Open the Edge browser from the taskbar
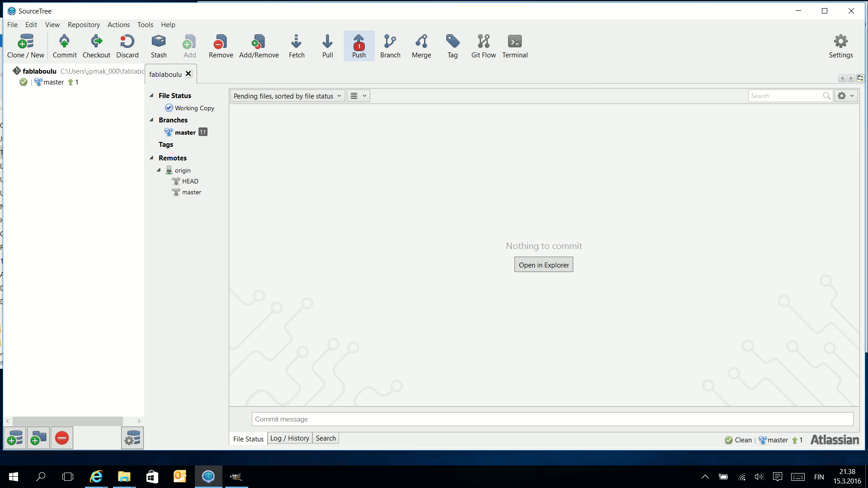This screenshot has width=868, height=488. (96, 477)
